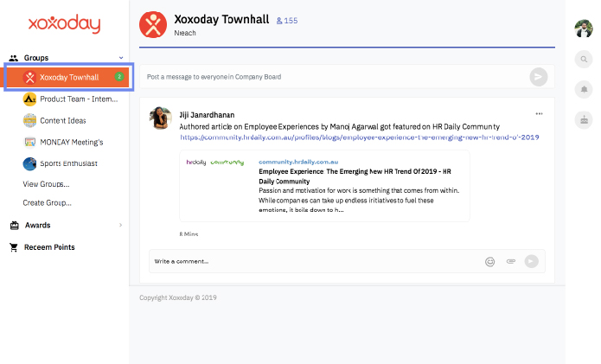Click the search icon on right rail
The height and width of the screenshot is (364, 601).
pyautogui.click(x=584, y=60)
